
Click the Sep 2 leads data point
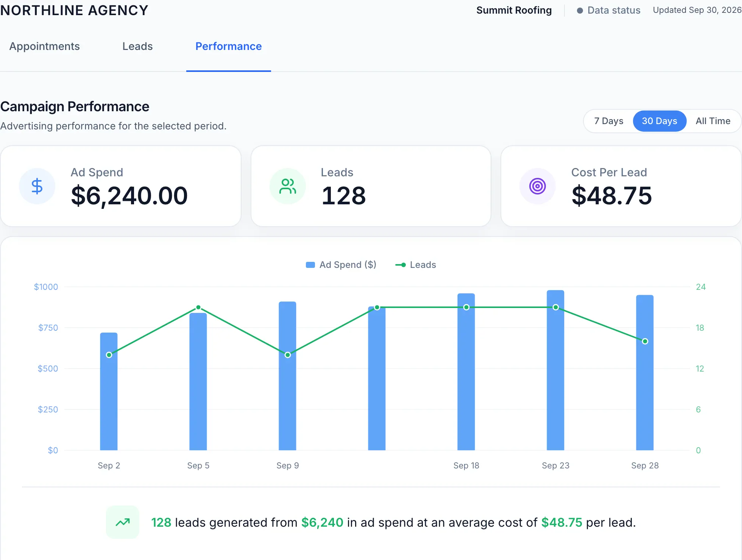(109, 355)
